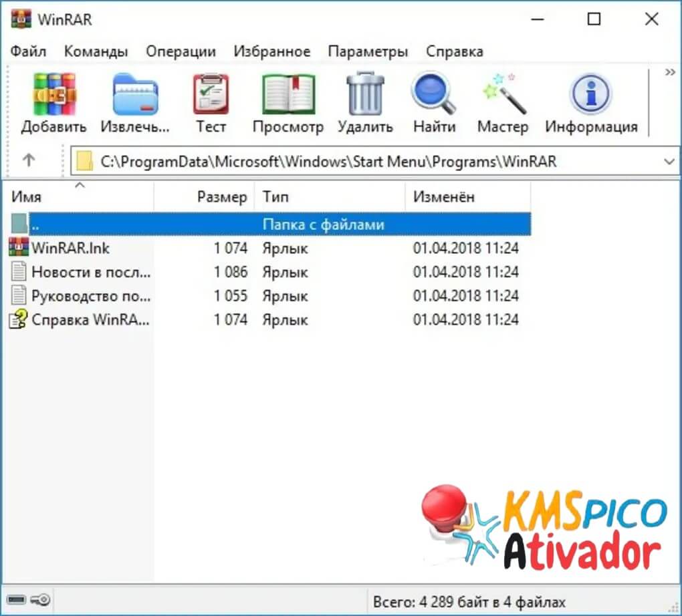Go up one folder with arrow button
The width and height of the screenshot is (682, 616).
point(29,160)
